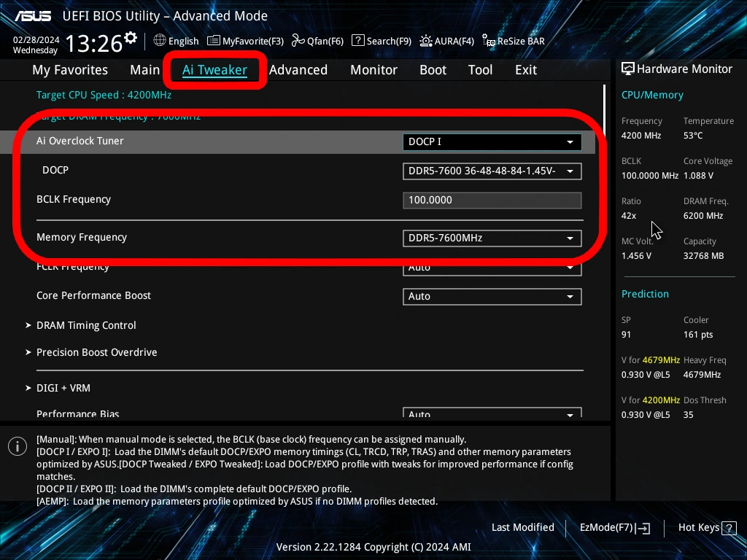Open the Performance Bias dropdown
Viewport: 747px width, 560px height.
coord(492,413)
